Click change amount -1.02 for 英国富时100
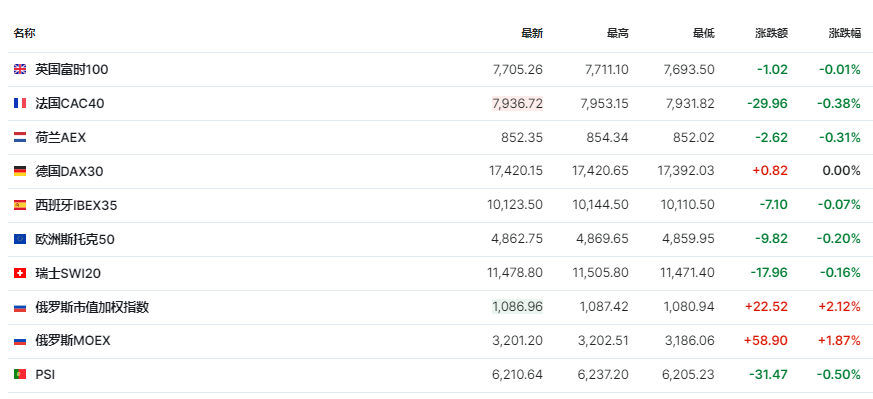 point(773,70)
